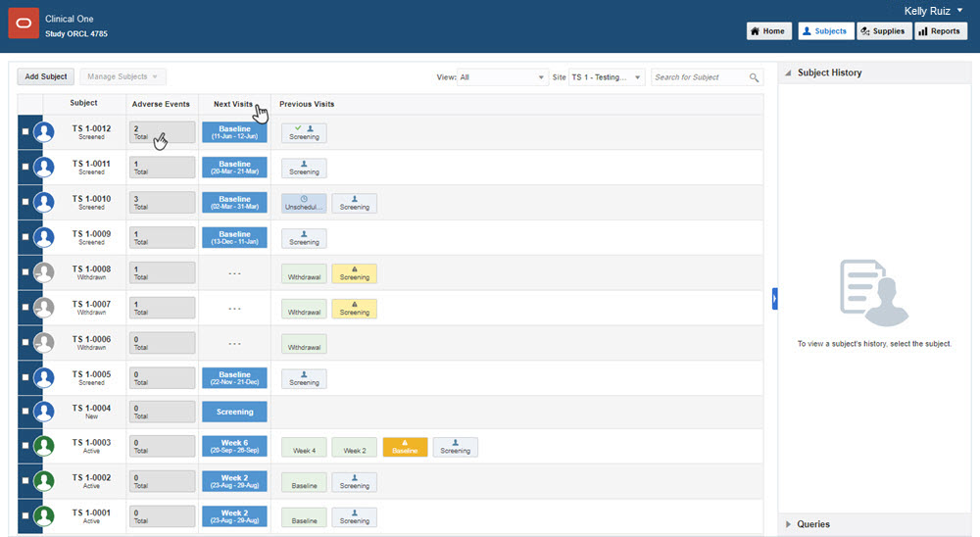This screenshot has width=980, height=537.
Task: Click the search magnifier icon
Action: click(754, 77)
